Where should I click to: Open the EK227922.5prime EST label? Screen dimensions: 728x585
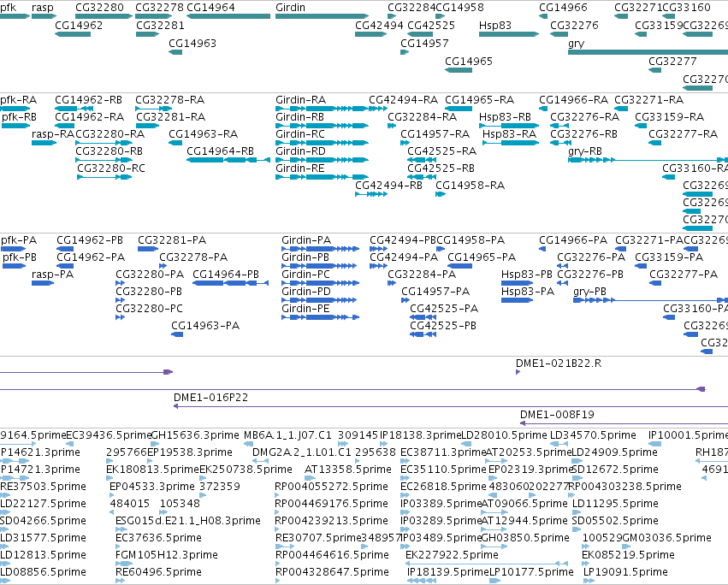(452, 555)
